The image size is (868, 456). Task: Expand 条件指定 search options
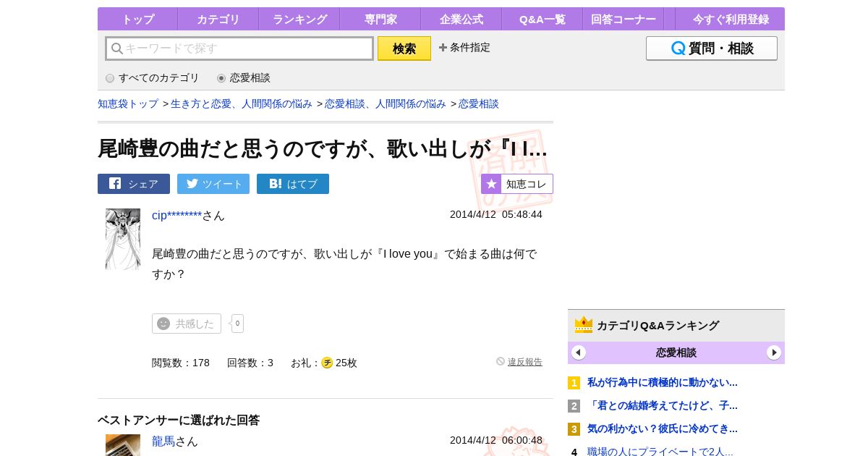click(464, 47)
